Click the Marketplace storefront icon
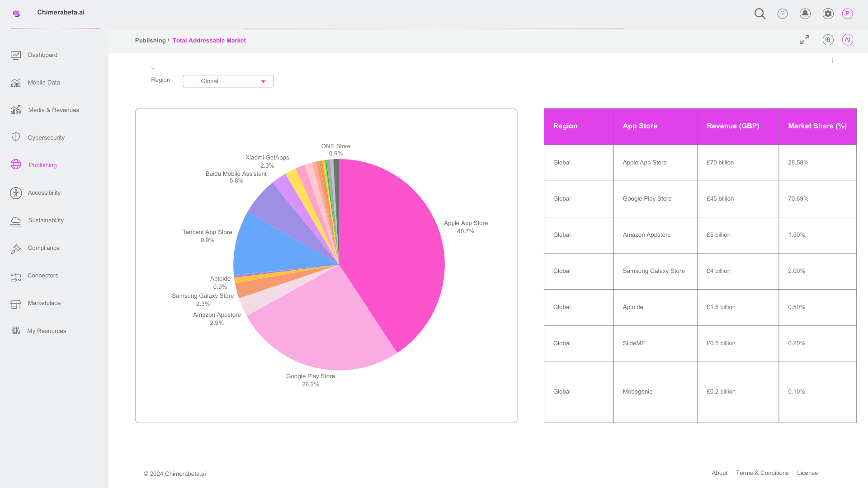Screen dimensions: 868x488 click(x=16, y=304)
